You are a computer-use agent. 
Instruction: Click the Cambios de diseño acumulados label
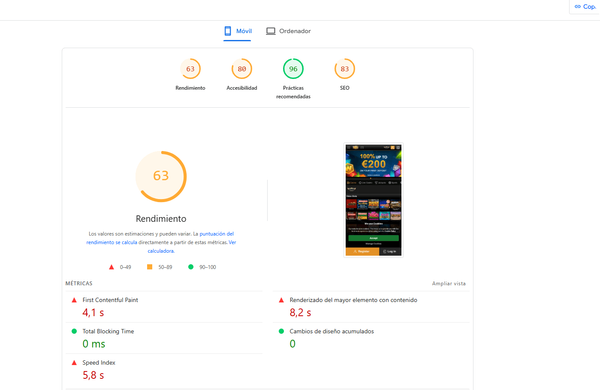[x=331, y=331]
